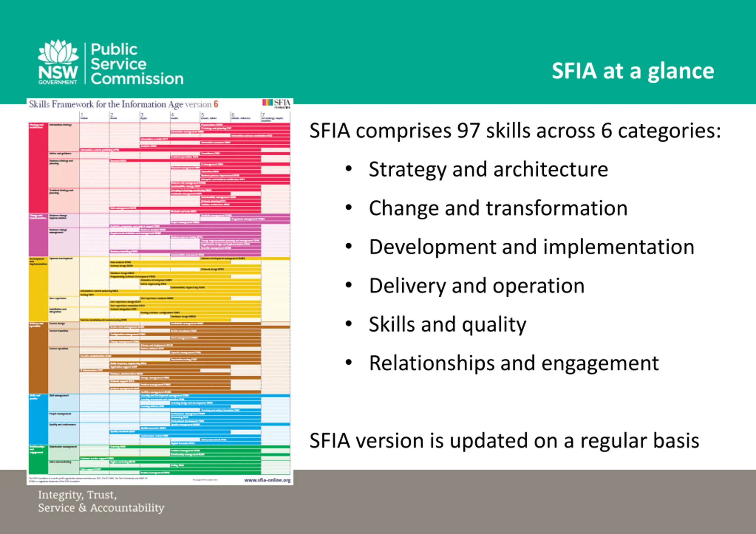This screenshot has width=756, height=534.
Task: Click the 'Strategy and architecture' bullet
Action: (488, 169)
